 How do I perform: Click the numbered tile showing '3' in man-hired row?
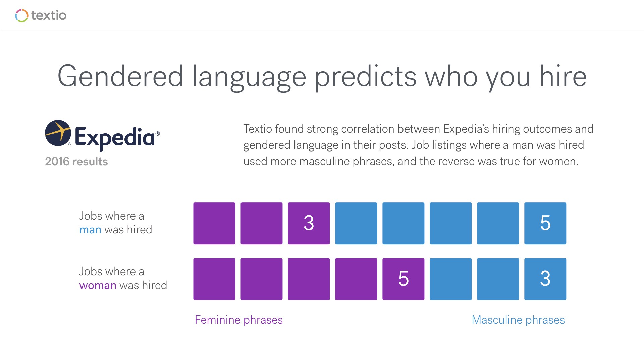click(x=309, y=223)
